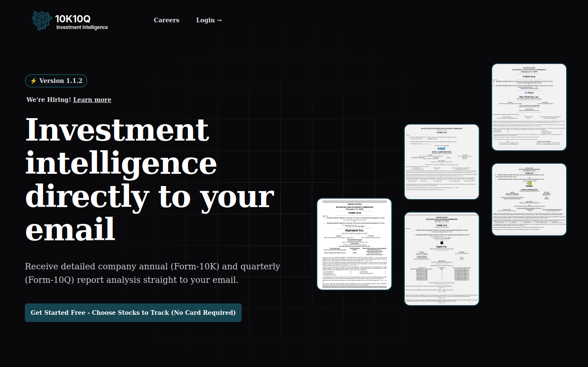Open the Intel Corporation Form 10-Q thumbnail
Viewport: 588px width, 367px height.
[442, 162]
